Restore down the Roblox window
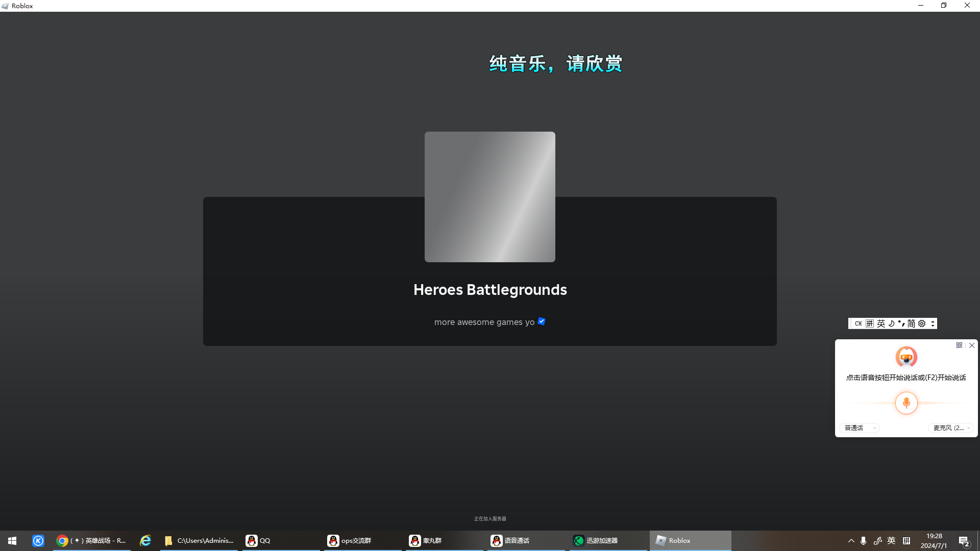 click(x=944, y=6)
